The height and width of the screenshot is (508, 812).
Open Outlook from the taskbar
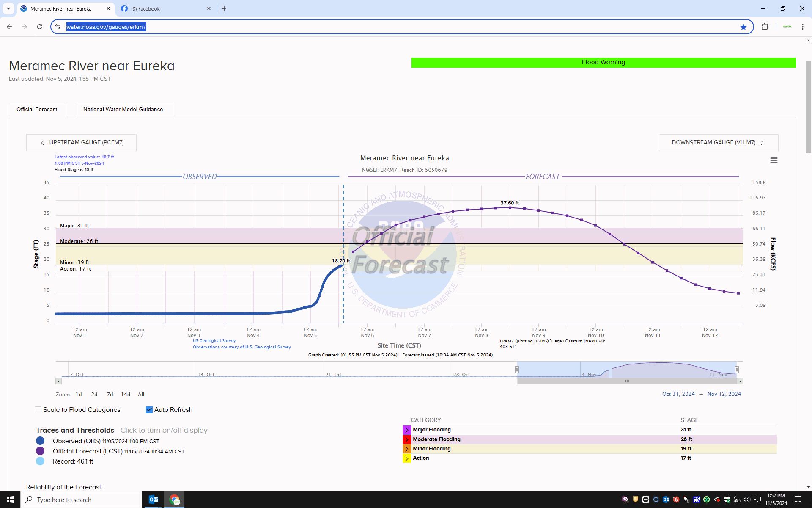point(154,500)
